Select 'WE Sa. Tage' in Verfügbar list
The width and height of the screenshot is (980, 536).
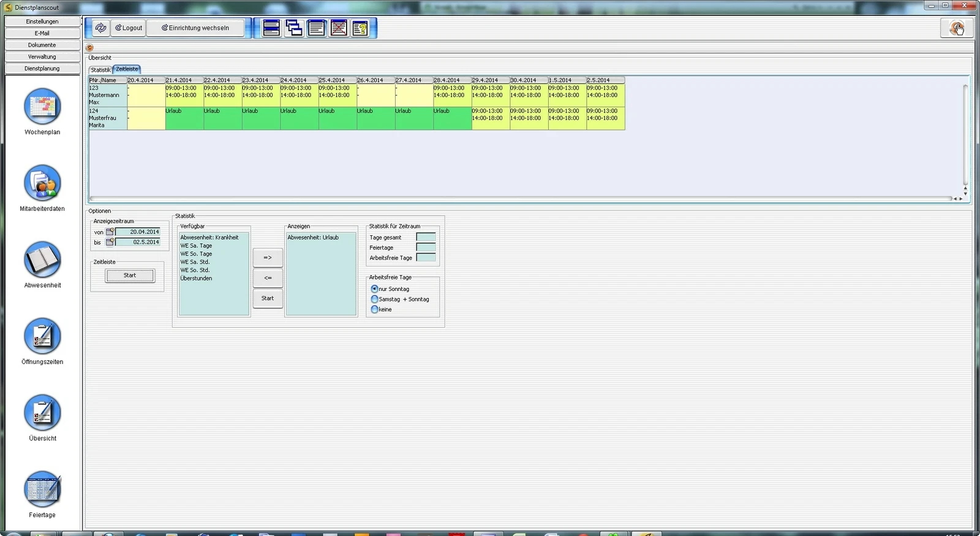[x=196, y=246]
